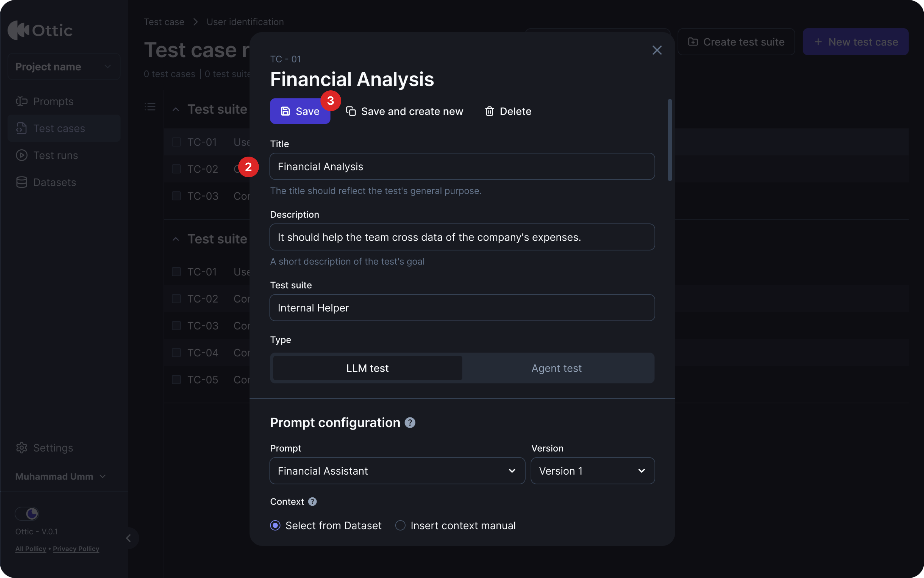Switch to the Agent test tab
Viewport: 924px width, 578px height.
(556, 368)
